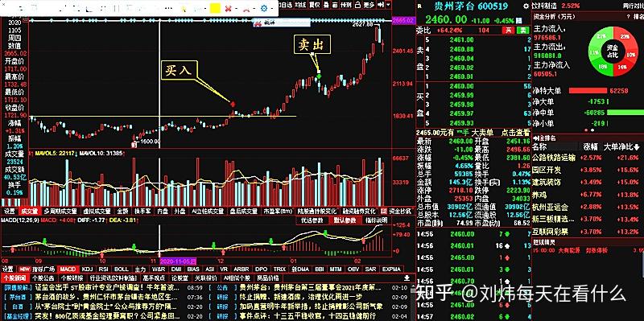Select the 虚拟成交量 tab
This screenshot has width=644, height=321.
(97, 211)
